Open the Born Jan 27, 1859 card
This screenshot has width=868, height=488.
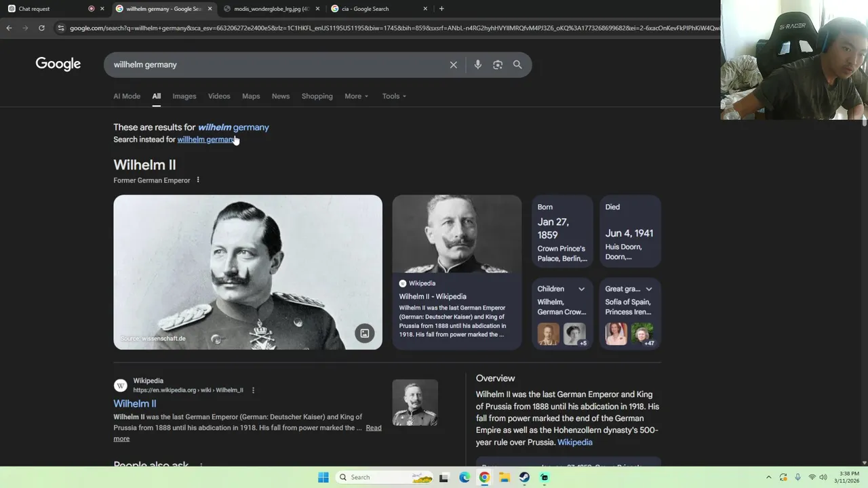(x=562, y=232)
